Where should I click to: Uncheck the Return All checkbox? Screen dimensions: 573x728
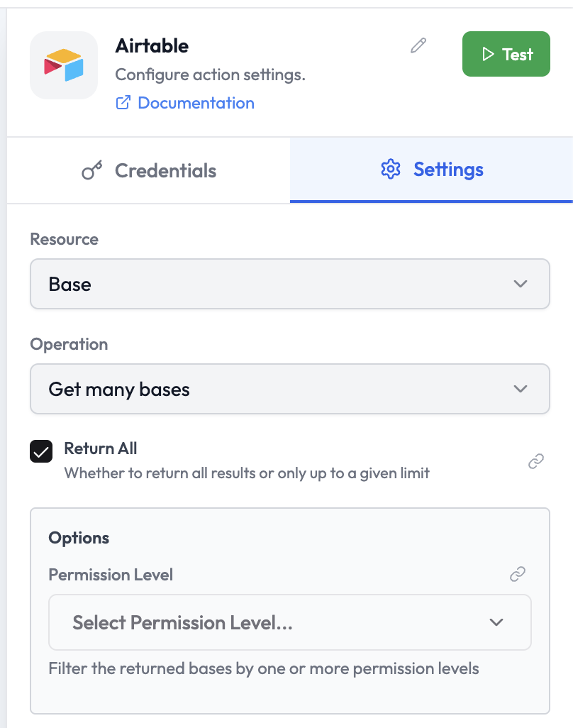click(x=40, y=451)
